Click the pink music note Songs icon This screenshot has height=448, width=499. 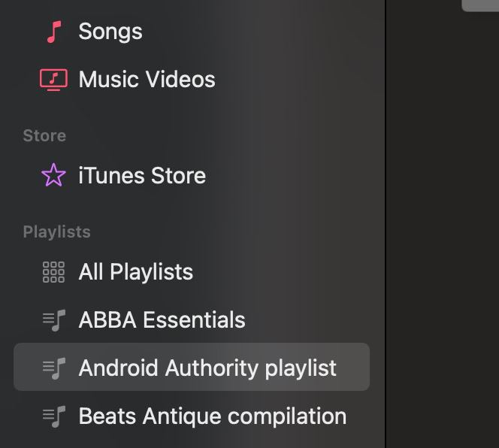[53, 32]
